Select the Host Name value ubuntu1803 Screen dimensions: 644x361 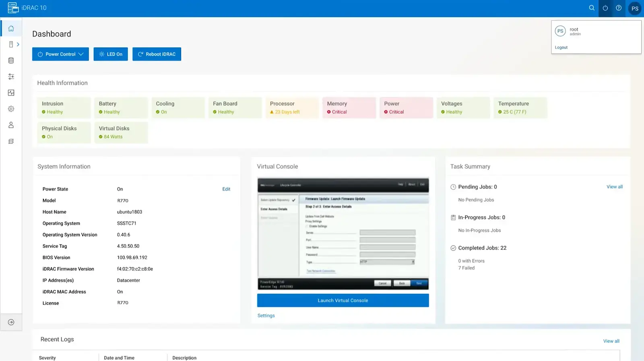[130, 212]
